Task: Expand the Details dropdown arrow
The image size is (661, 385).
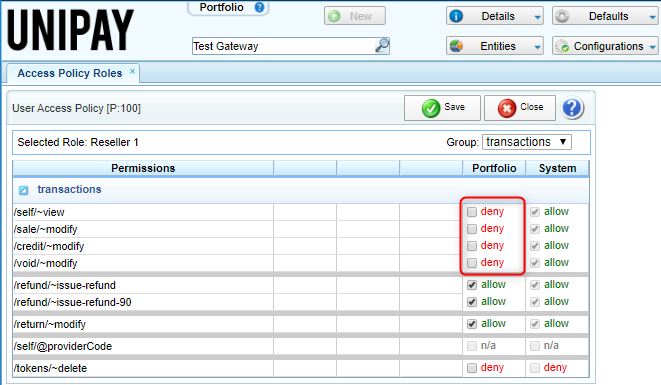Action: pyautogui.click(x=537, y=17)
